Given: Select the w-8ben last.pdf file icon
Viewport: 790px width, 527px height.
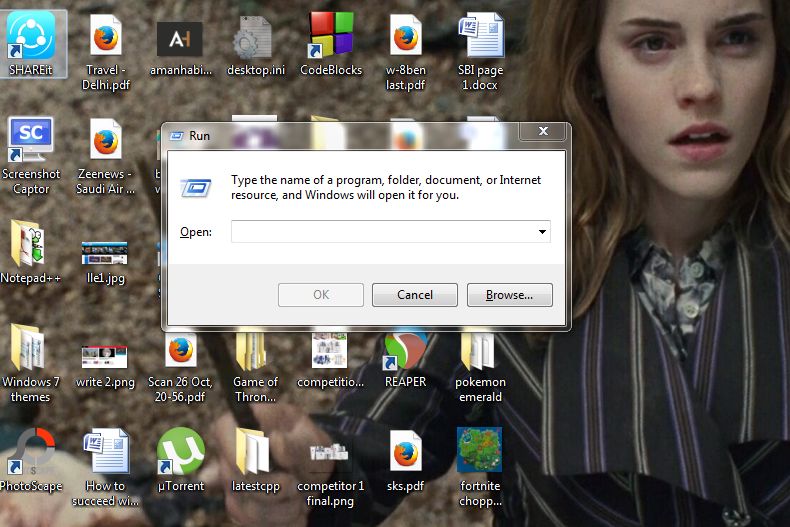Looking at the screenshot, I should 406,53.
